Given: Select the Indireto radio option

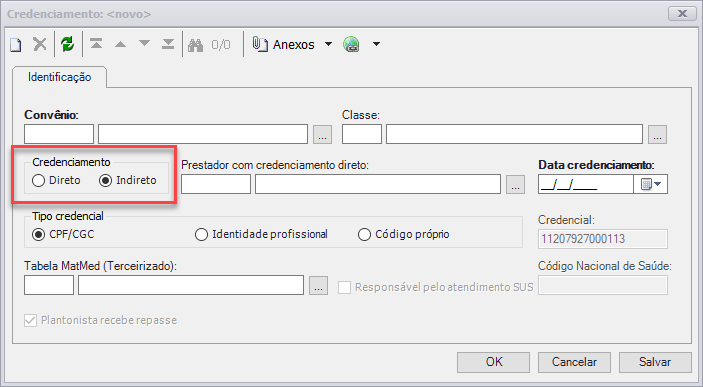Looking at the screenshot, I should click(127, 180).
